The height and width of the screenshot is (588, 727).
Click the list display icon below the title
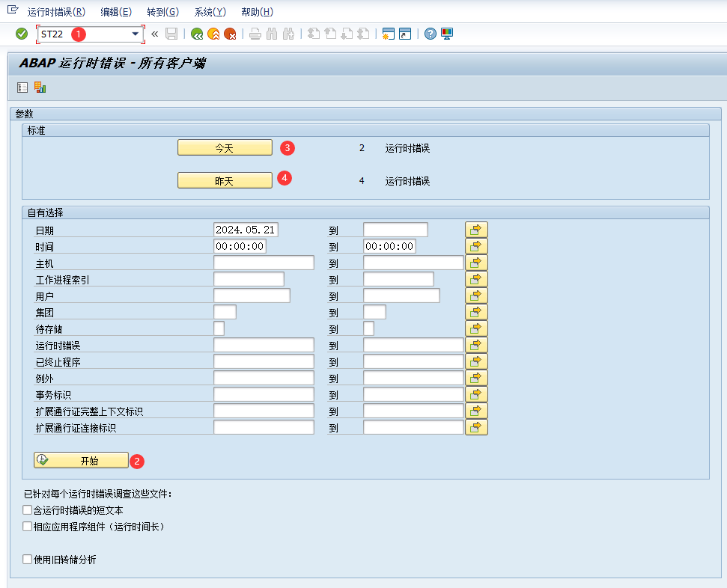pos(22,88)
